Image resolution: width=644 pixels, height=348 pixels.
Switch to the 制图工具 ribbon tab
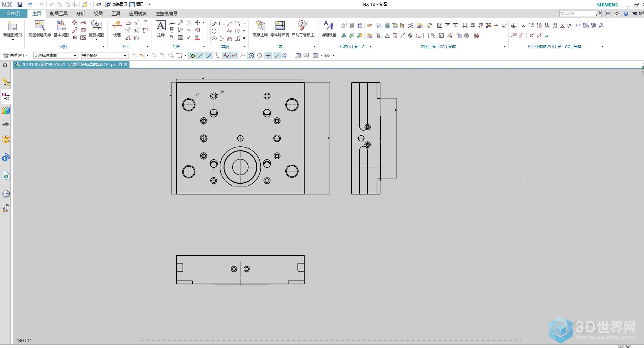coord(59,14)
